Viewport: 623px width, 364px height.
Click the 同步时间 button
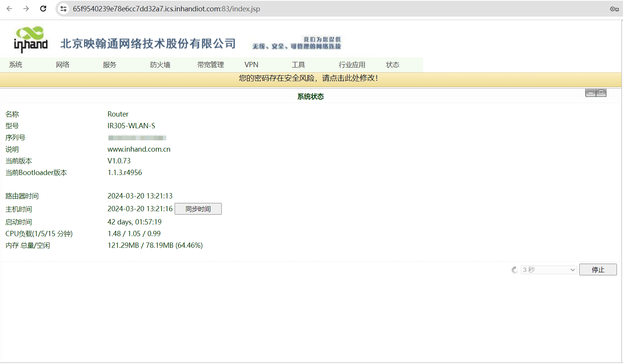pyautogui.click(x=198, y=209)
